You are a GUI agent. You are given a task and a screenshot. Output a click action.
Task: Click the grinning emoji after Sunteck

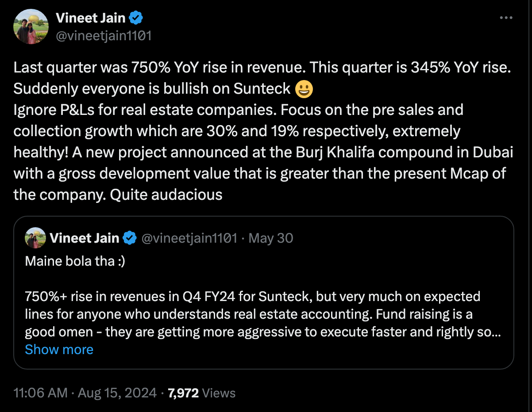click(304, 89)
